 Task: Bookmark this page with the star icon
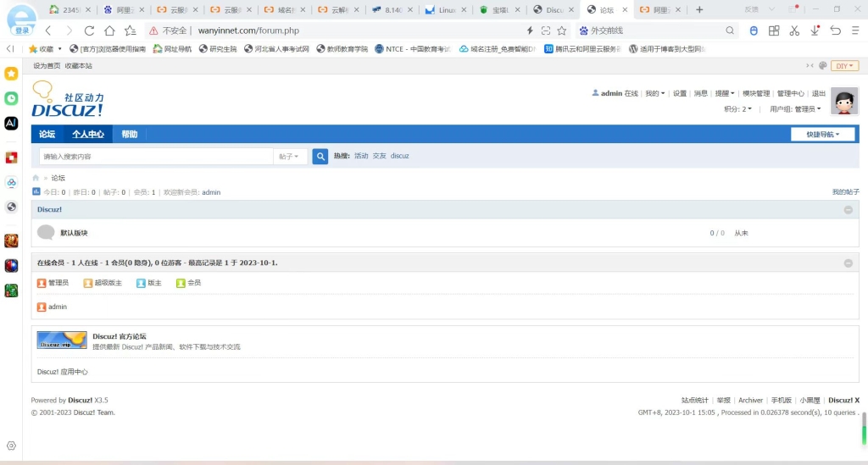coord(562,30)
